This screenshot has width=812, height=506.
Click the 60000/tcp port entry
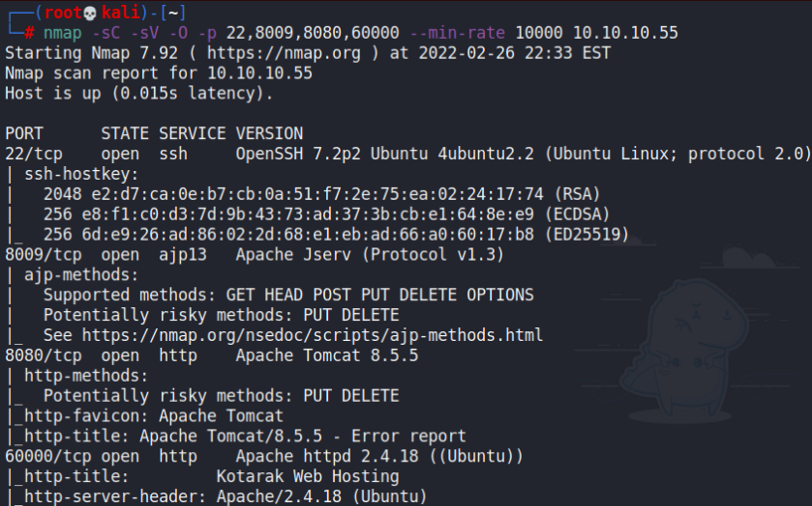tap(48, 456)
